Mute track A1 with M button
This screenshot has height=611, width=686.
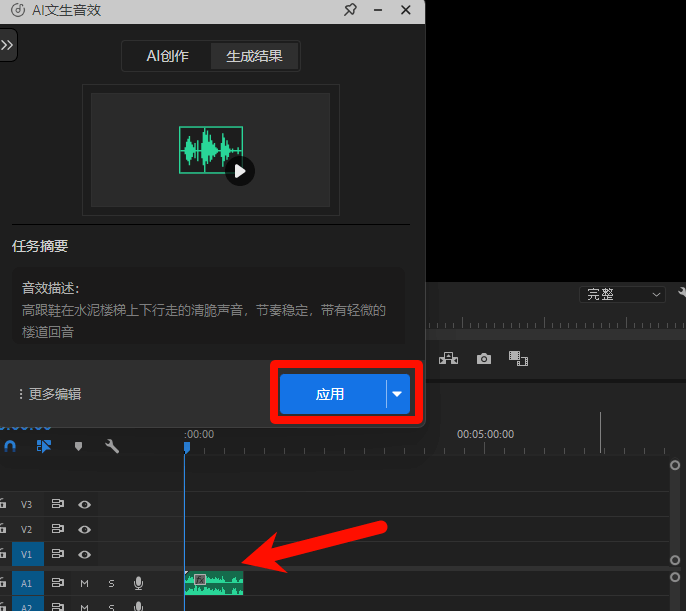pos(84,583)
